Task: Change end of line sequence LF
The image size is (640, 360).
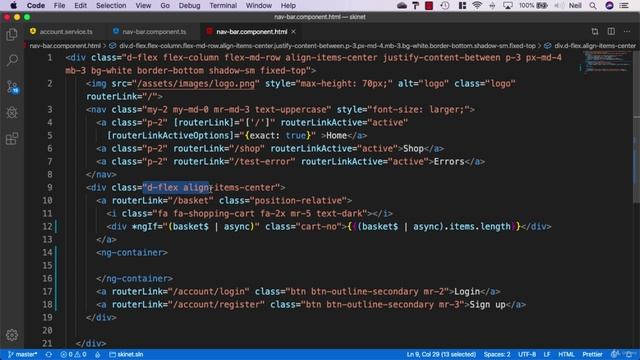Action: pos(547,354)
